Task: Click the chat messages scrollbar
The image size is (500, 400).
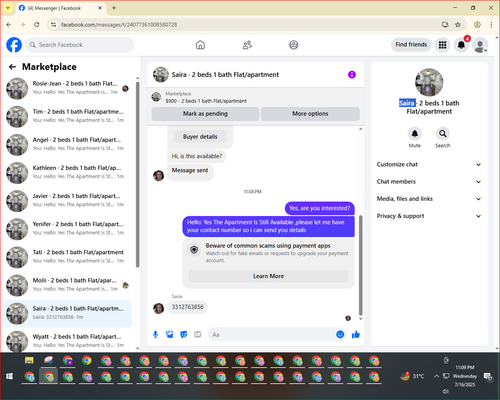Action: pos(360,265)
